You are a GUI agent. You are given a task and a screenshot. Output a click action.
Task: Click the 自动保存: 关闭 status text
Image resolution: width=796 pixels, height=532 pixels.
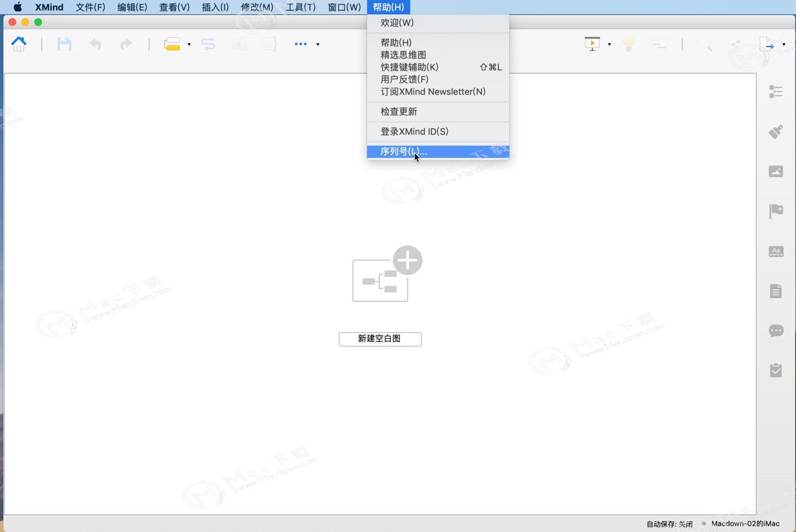[x=670, y=524]
